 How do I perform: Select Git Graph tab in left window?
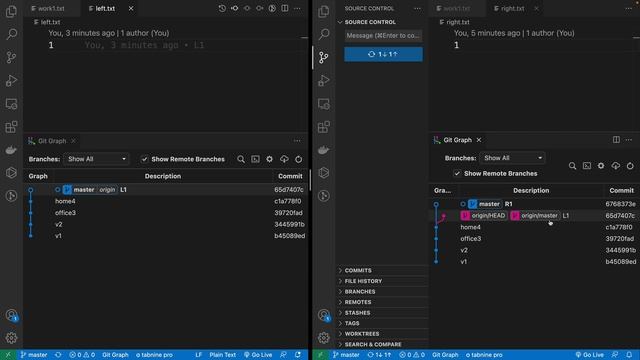pos(52,141)
